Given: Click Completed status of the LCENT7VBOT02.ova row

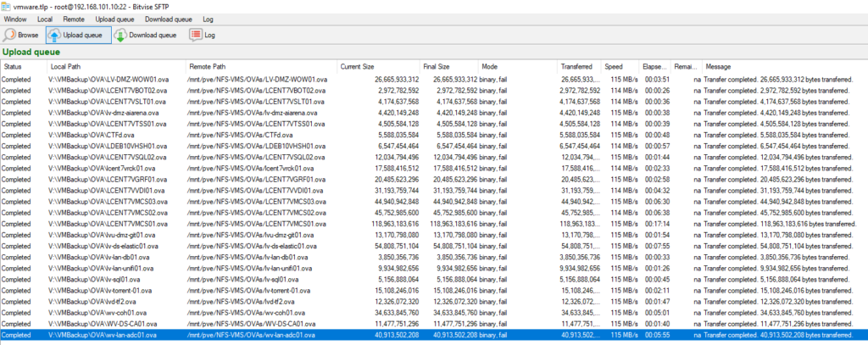Looking at the screenshot, I should coord(16,91).
